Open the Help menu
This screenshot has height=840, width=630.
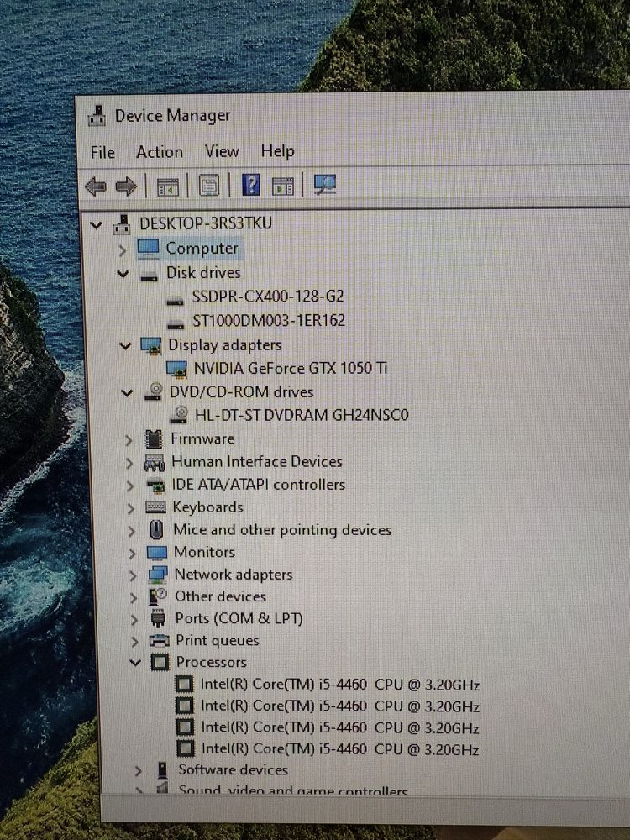277,151
